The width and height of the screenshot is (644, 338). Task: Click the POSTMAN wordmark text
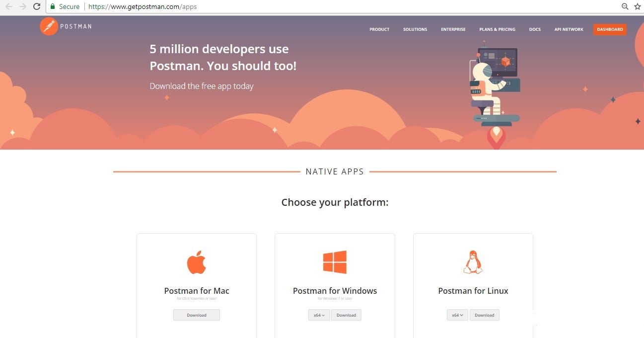click(x=75, y=26)
